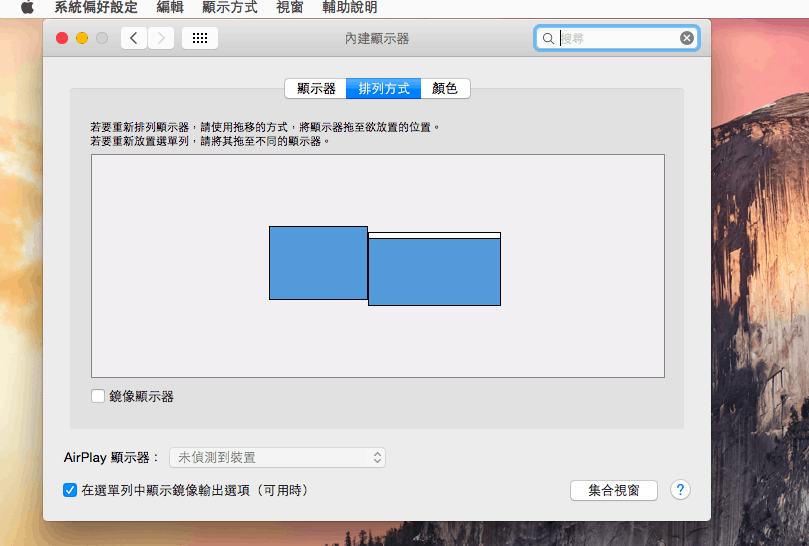Close the window with the red button
This screenshot has height=546, width=809.
tap(62, 38)
